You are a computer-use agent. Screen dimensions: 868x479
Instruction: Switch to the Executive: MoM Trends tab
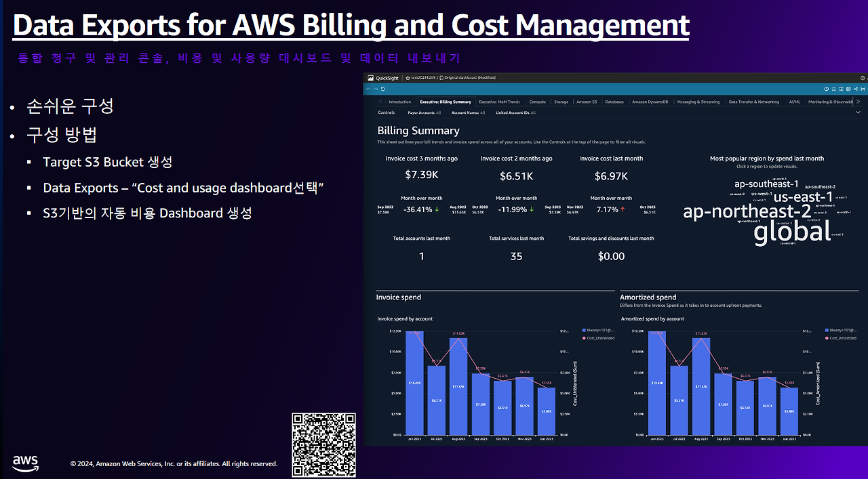coord(500,102)
